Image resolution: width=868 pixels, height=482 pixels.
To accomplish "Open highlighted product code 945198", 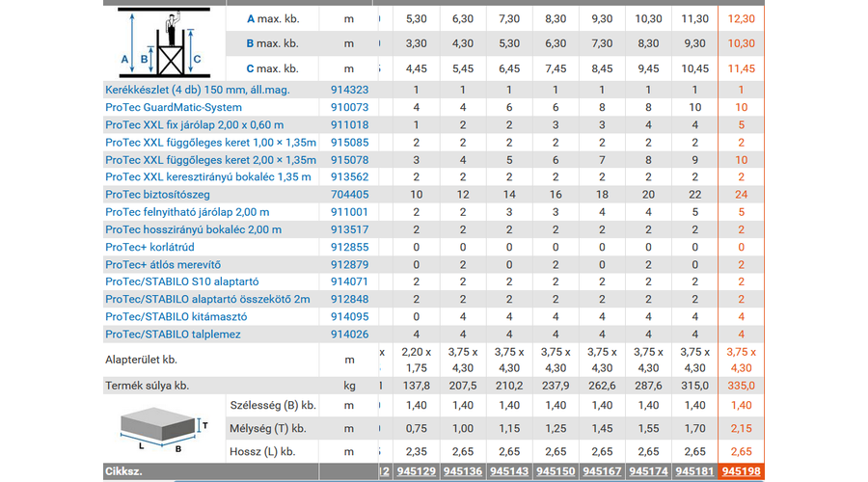I will [742, 471].
